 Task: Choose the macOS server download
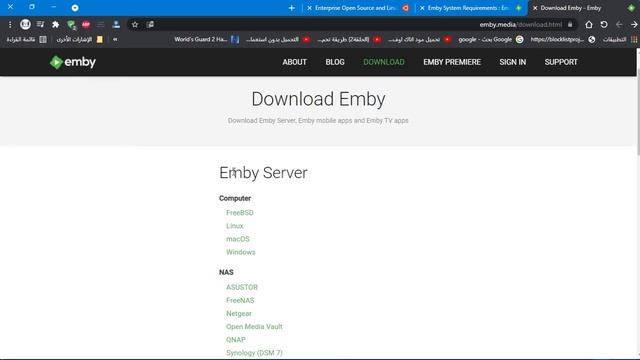[x=238, y=239]
